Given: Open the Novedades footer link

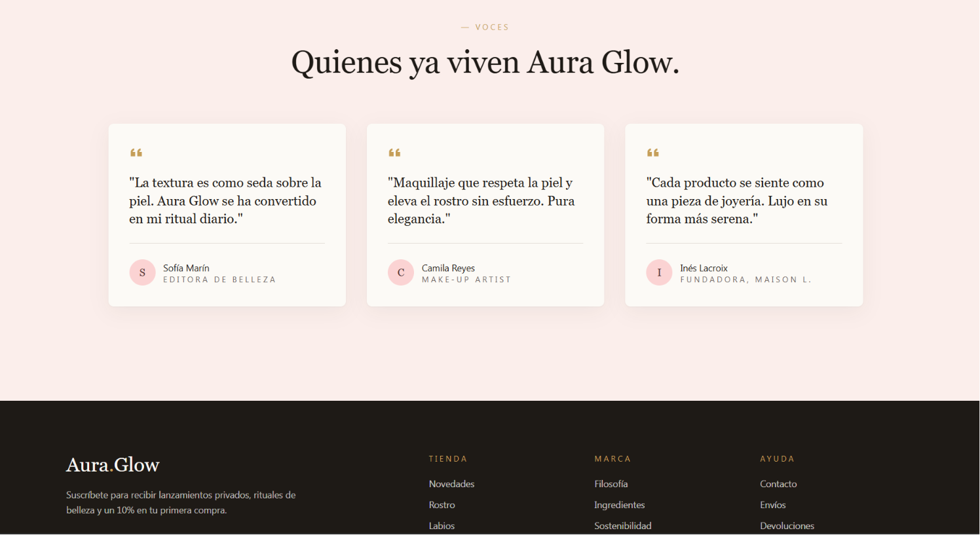Looking at the screenshot, I should [452, 484].
